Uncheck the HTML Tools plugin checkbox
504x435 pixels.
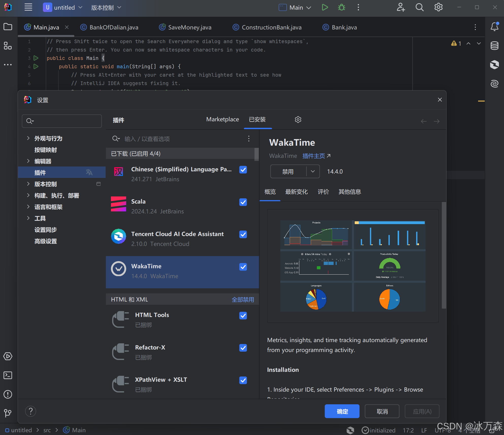243,315
